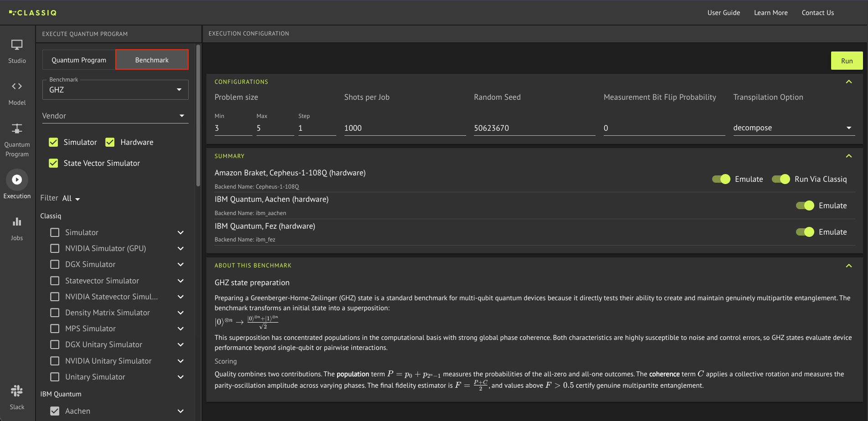Open the Jobs bar-chart icon
868x421 pixels.
click(17, 222)
